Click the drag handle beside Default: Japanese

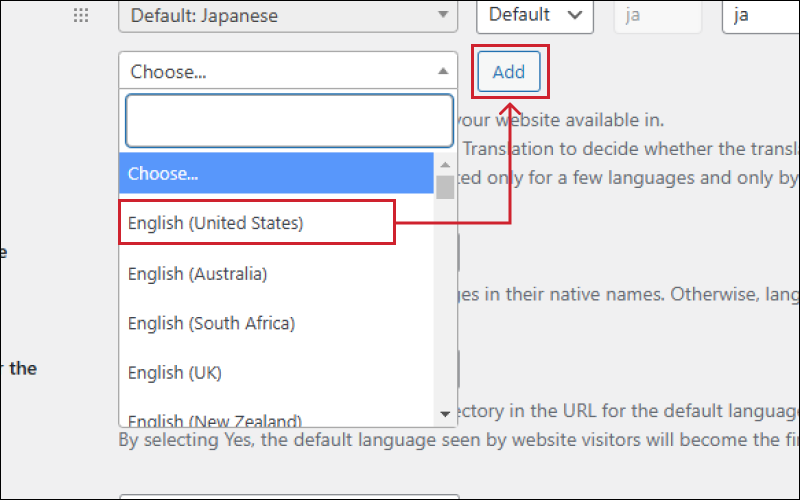point(82,16)
